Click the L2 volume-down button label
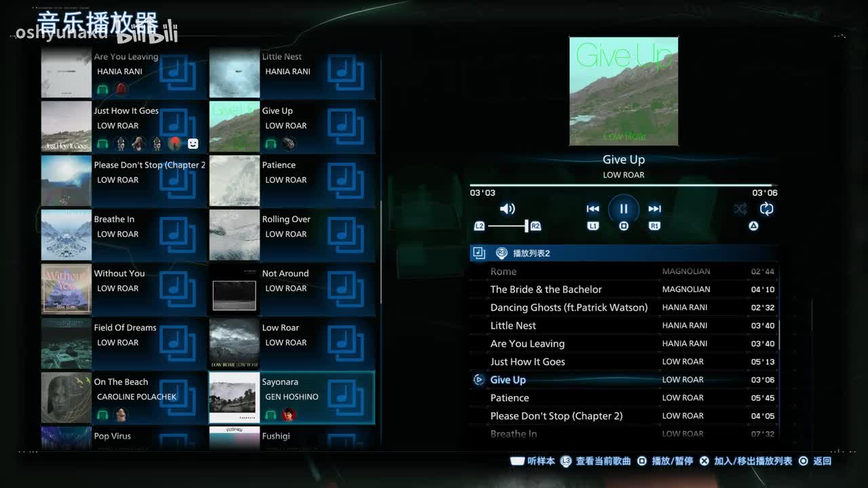Image resolution: width=868 pixels, height=488 pixels. [479, 226]
